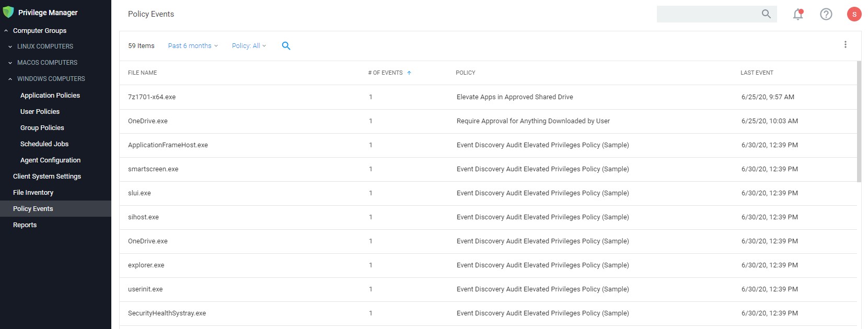The height and width of the screenshot is (329, 868).
Task: Select the ApplicationFrameHost.exe file name
Action: [168, 145]
